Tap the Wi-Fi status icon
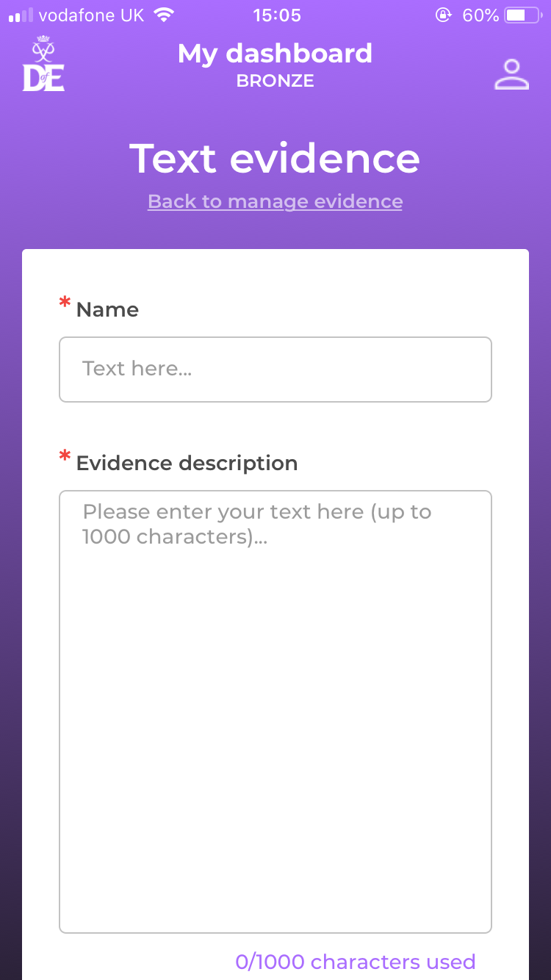Screen dimensions: 551x980 [x=165, y=15]
